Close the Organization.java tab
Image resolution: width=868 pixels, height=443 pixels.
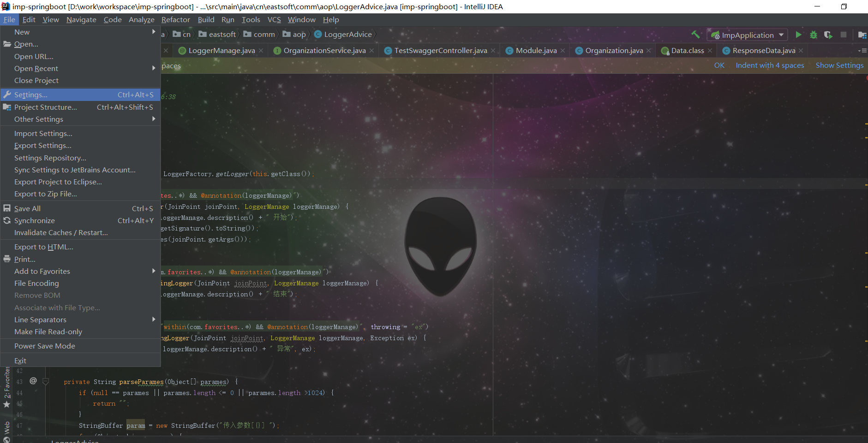(649, 51)
